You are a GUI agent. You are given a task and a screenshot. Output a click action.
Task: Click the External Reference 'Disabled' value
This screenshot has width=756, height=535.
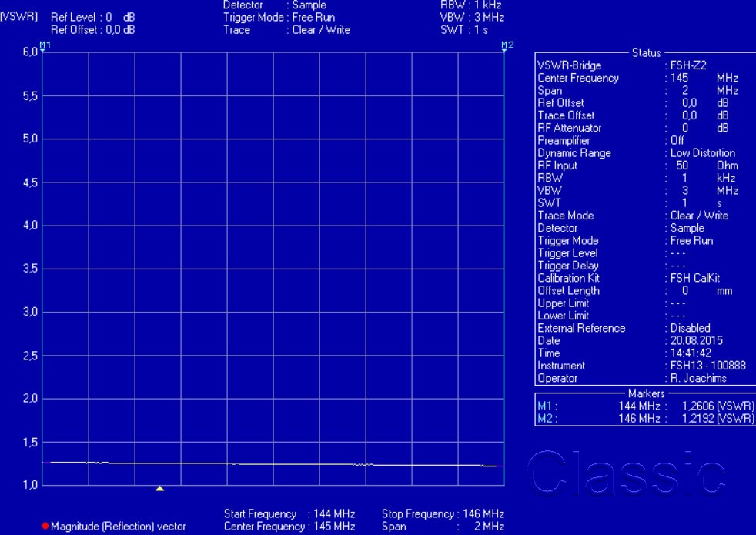pos(691,328)
